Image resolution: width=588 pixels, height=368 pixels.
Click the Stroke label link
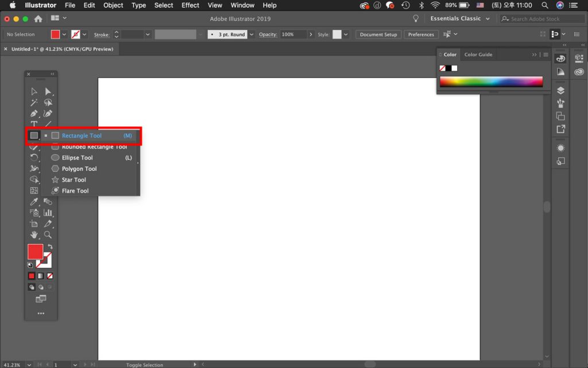click(x=102, y=35)
